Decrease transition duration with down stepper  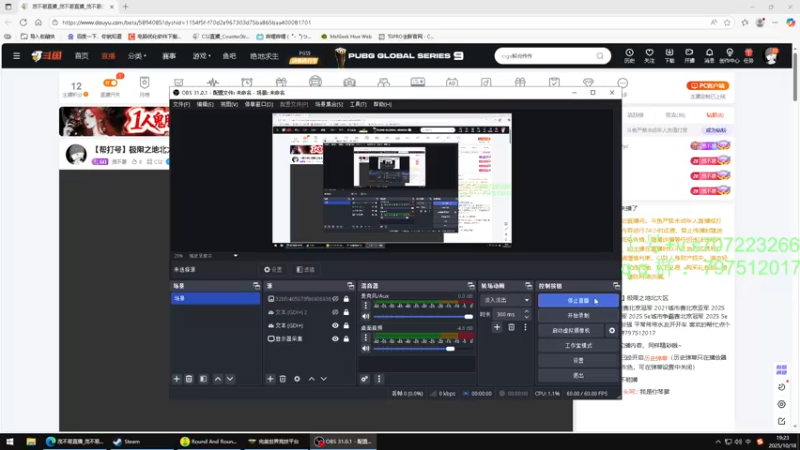pos(527,317)
